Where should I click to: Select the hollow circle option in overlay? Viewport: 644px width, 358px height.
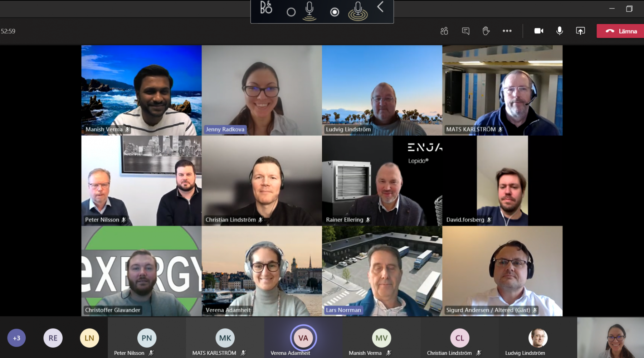(x=291, y=12)
